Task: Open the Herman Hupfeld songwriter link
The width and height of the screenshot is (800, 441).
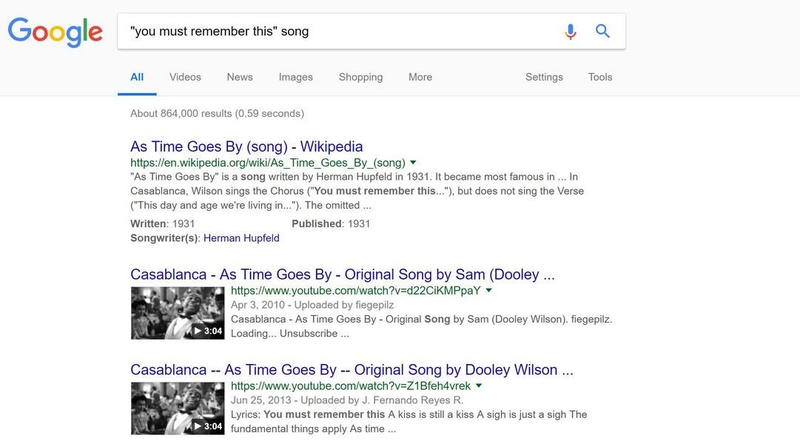Action: pyautogui.click(x=241, y=238)
